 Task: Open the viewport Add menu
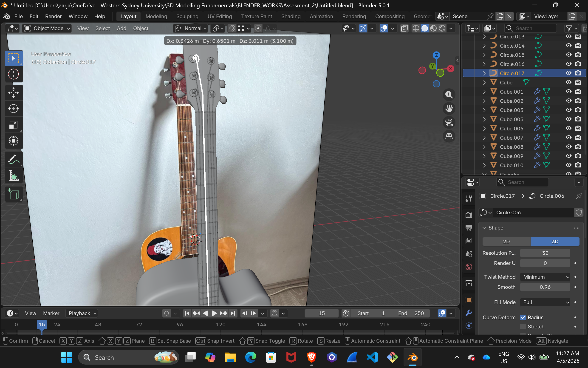pyautogui.click(x=122, y=29)
